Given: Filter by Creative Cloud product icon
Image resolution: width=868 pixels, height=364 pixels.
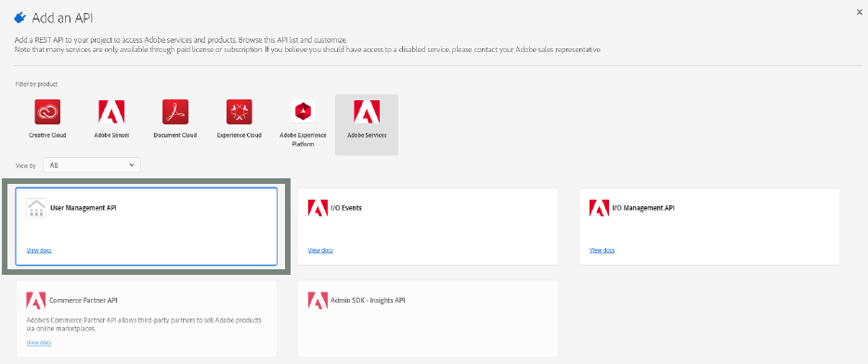Looking at the screenshot, I should (x=47, y=112).
